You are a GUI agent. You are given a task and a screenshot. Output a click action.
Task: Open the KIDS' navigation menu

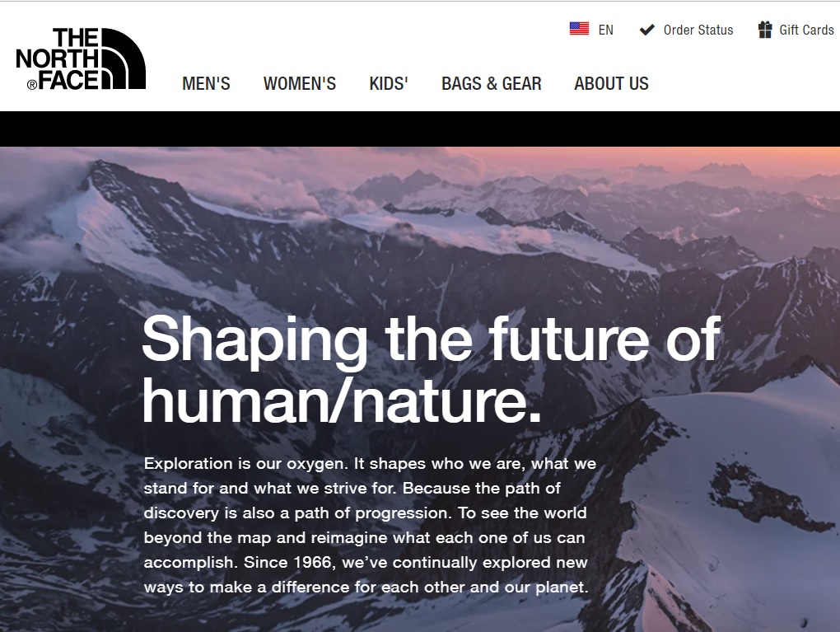(x=389, y=83)
